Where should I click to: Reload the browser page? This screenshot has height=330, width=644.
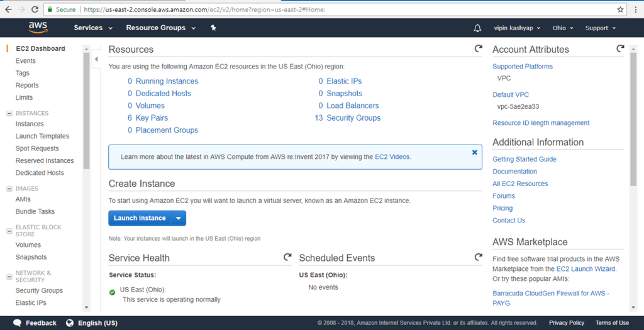(x=35, y=9)
